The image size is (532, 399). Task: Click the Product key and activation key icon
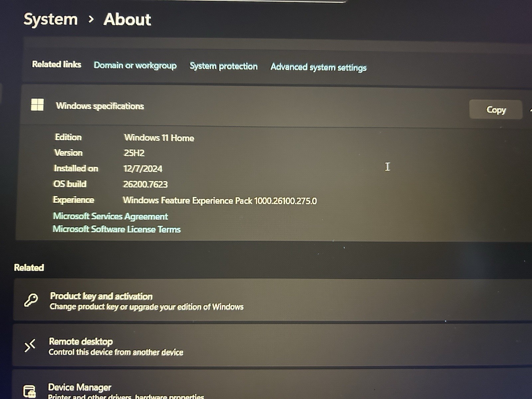pos(31,300)
